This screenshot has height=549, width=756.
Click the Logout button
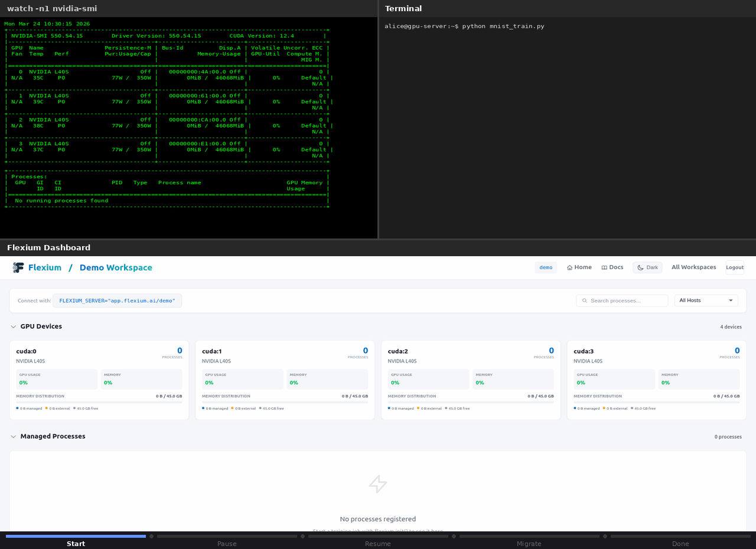pyautogui.click(x=735, y=267)
